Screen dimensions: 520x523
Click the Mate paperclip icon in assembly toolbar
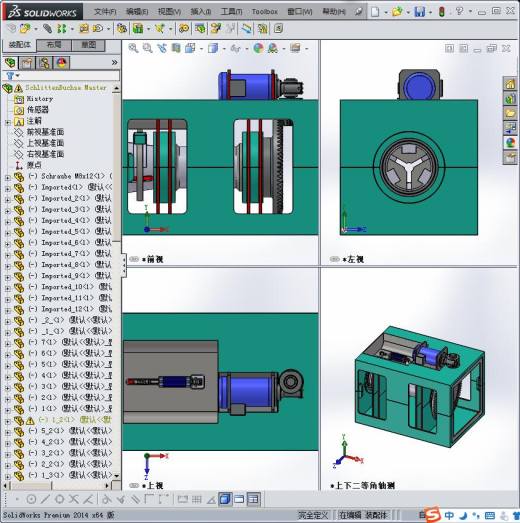coord(47,29)
